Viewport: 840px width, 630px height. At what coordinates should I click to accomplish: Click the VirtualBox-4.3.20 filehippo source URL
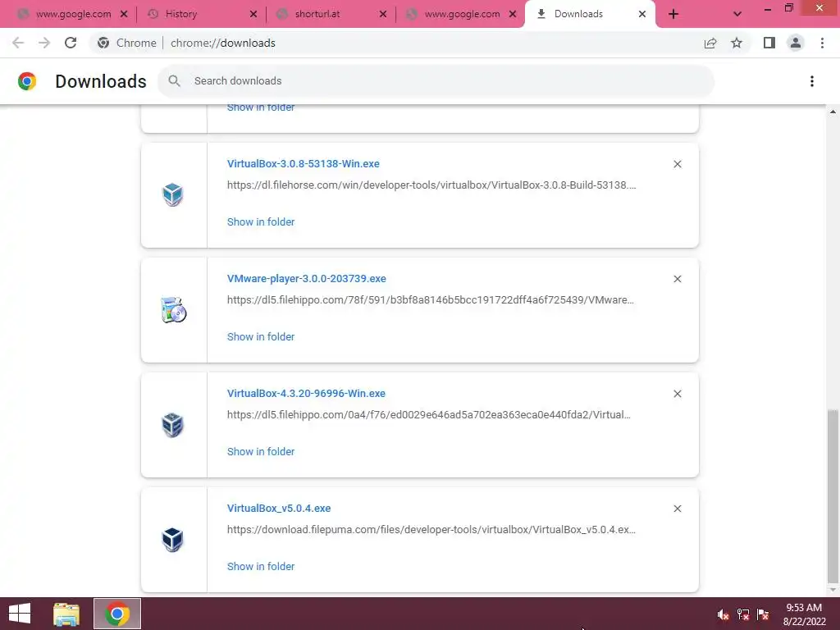click(x=428, y=414)
